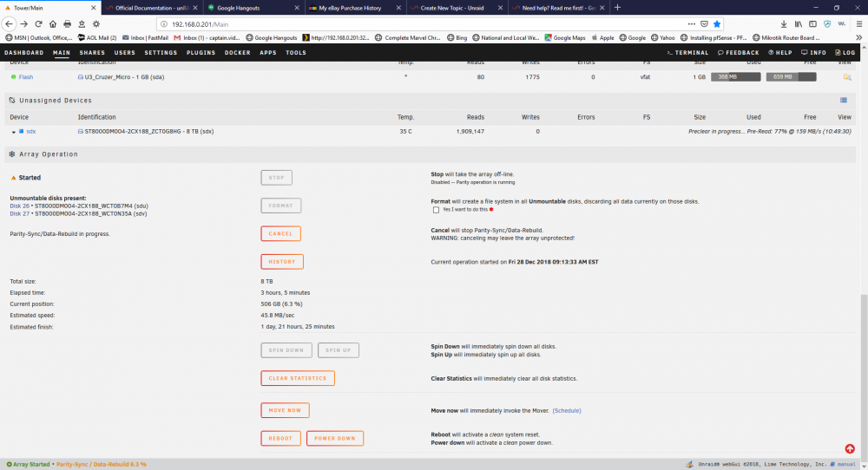
Task: Click the Unassigned Devices section icon
Action: point(11,100)
